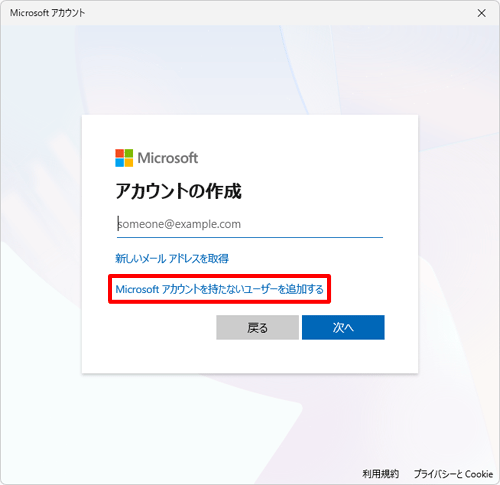Focus the someone@example.com email field
Screen dimensions: 500x485
coord(250,224)
